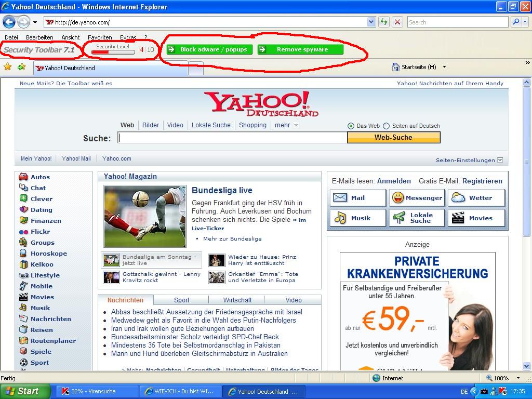This screenshot has height=399, width=532.
Task: Click the Dating hearts icon
Action: [x=23, y=209]
